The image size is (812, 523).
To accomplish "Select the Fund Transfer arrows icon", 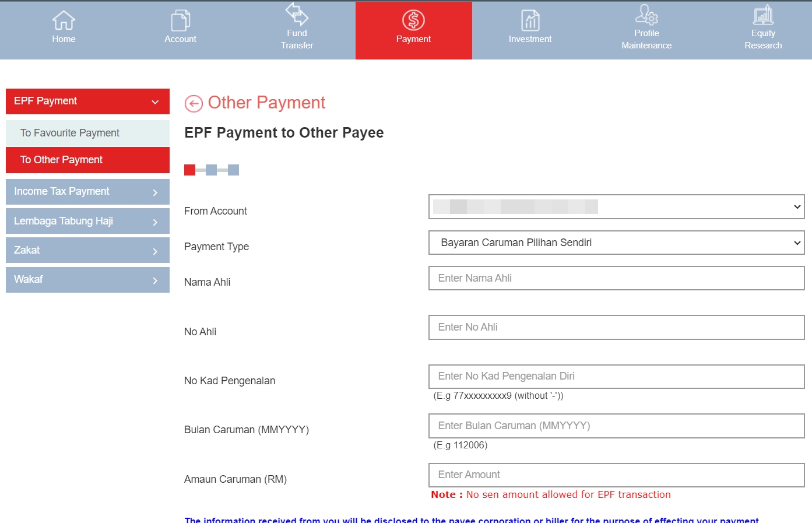I will click(297, 13).
